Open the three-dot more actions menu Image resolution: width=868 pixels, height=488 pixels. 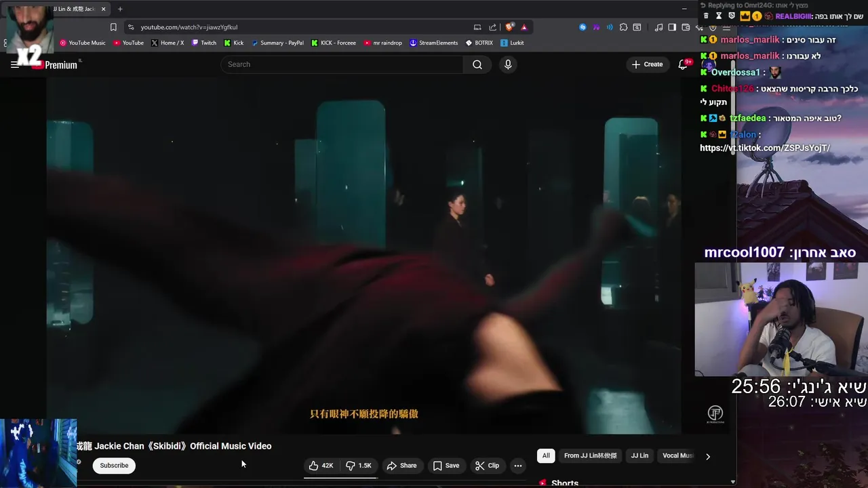(518, 466)
